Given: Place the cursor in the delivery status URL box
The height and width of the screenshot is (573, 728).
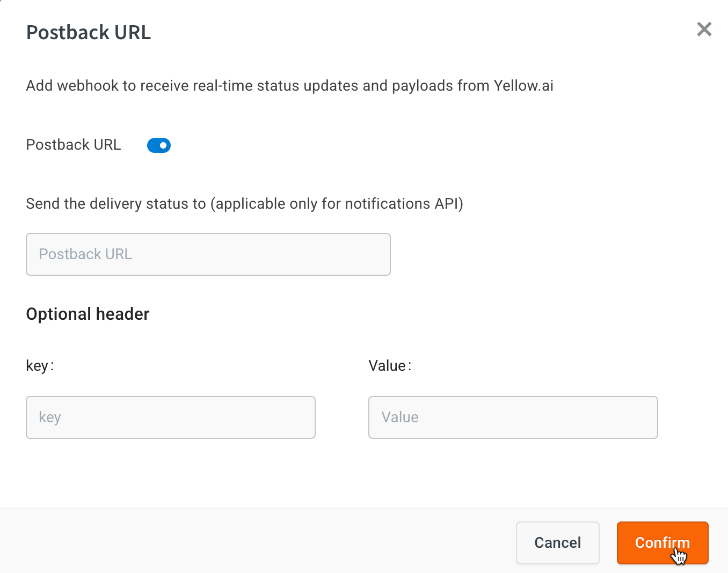Looking at the screenshot, I should click(x=208, y=254).
